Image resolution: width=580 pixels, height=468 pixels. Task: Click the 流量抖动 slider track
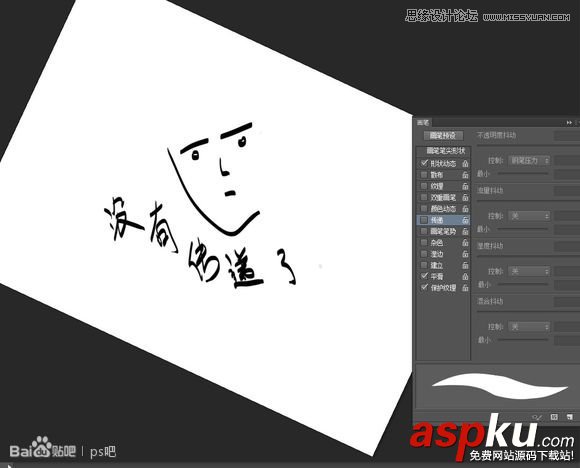pos(528,201)
